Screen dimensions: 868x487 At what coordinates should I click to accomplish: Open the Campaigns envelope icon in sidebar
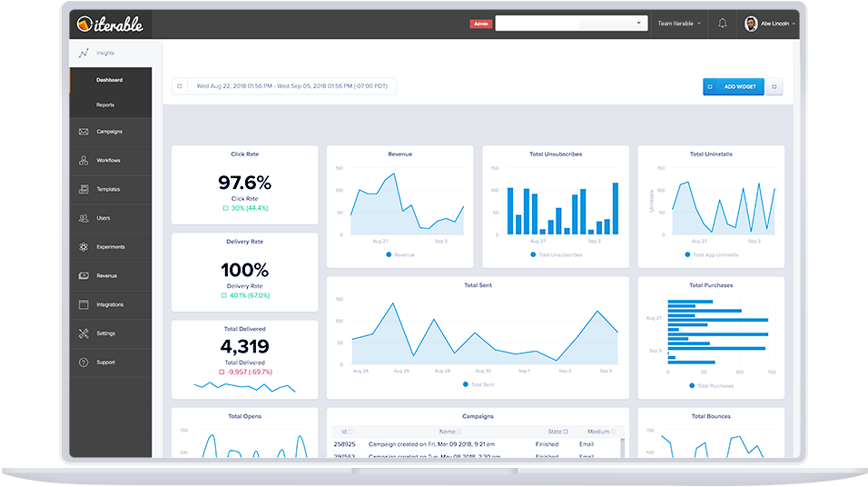coord(84,132)
